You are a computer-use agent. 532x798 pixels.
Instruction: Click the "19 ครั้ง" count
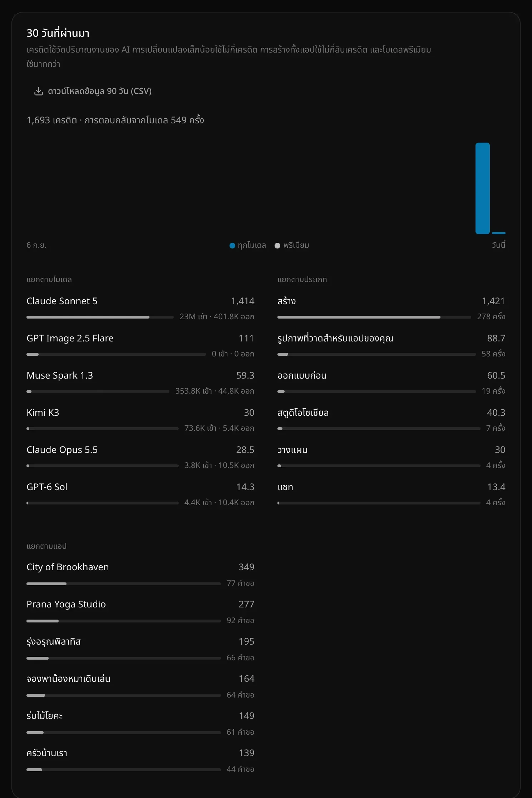pos(493,391)
